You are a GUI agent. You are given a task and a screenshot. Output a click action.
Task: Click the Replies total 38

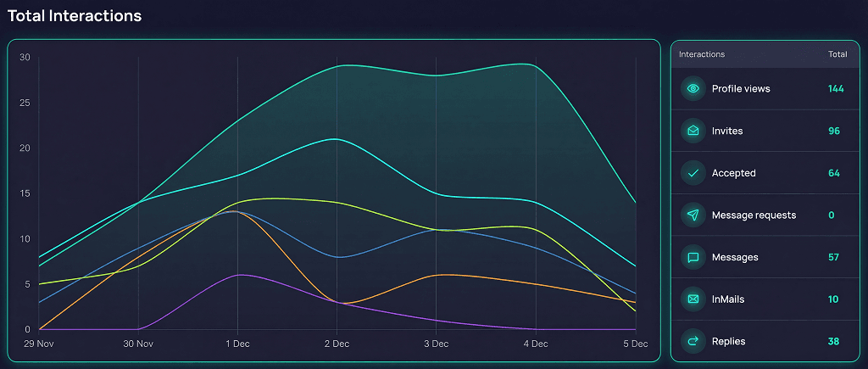(x=834, y=342)
